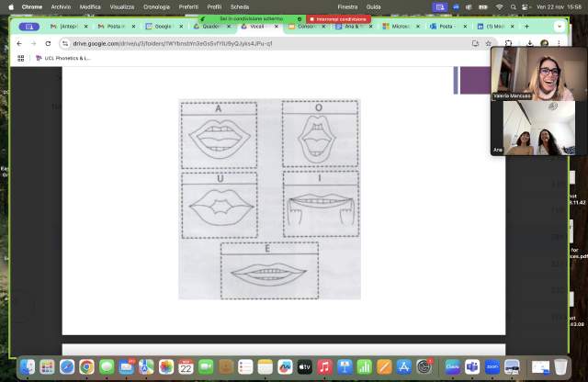The width and height of the screenshot is (588, 382).
Task: Launch Microsoft Teams from the Dock
Action: [x=472, y=367]
